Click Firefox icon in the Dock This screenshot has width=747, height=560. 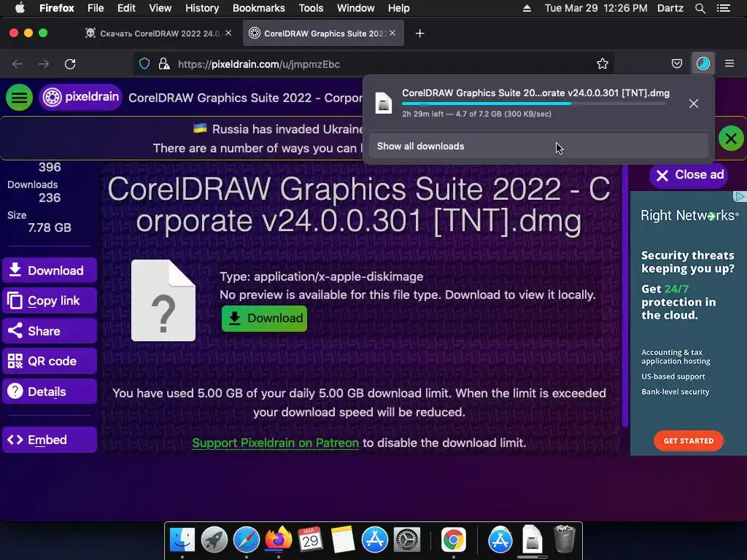point(278,540)
